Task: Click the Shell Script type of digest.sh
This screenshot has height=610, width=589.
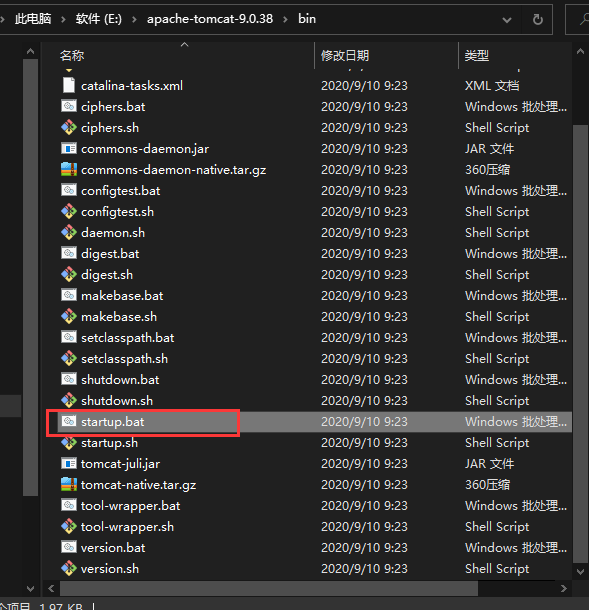Action: [x=497, y=275]
